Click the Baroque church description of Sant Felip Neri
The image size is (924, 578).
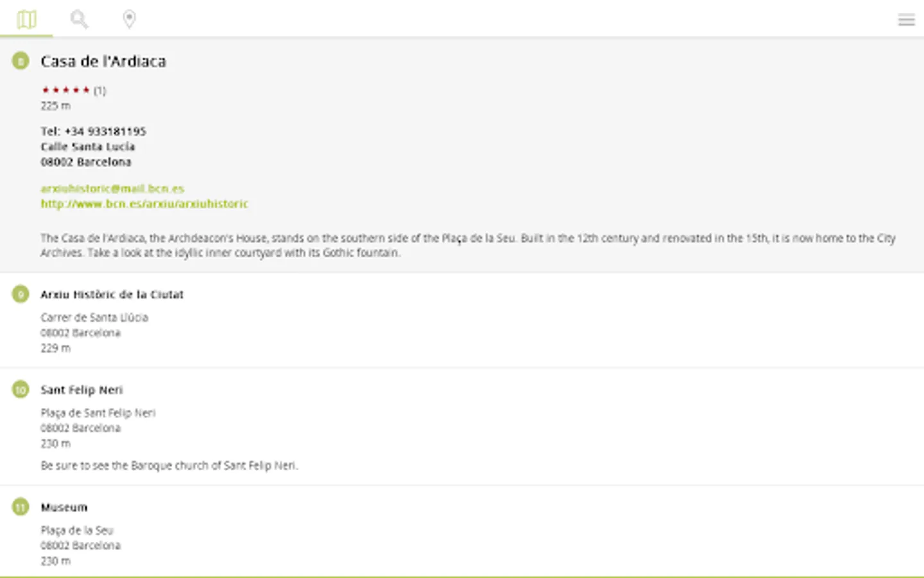pos(169,465)
